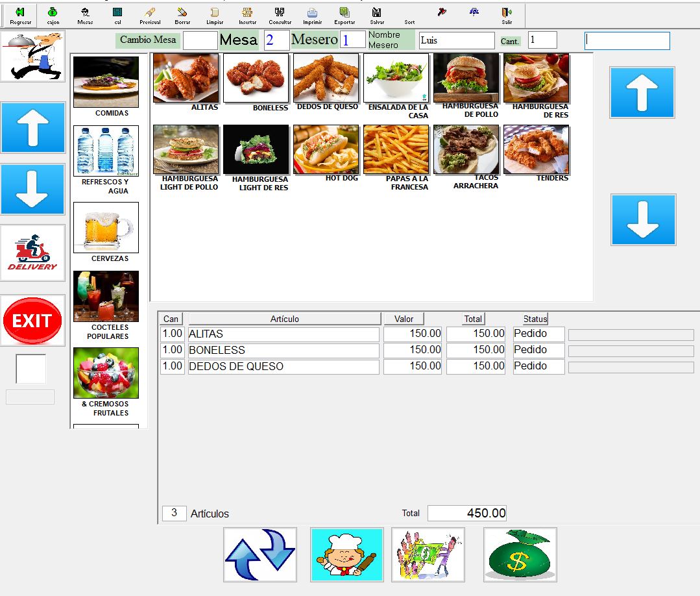Click the Insertar toolbar icon

coord(247,16)
